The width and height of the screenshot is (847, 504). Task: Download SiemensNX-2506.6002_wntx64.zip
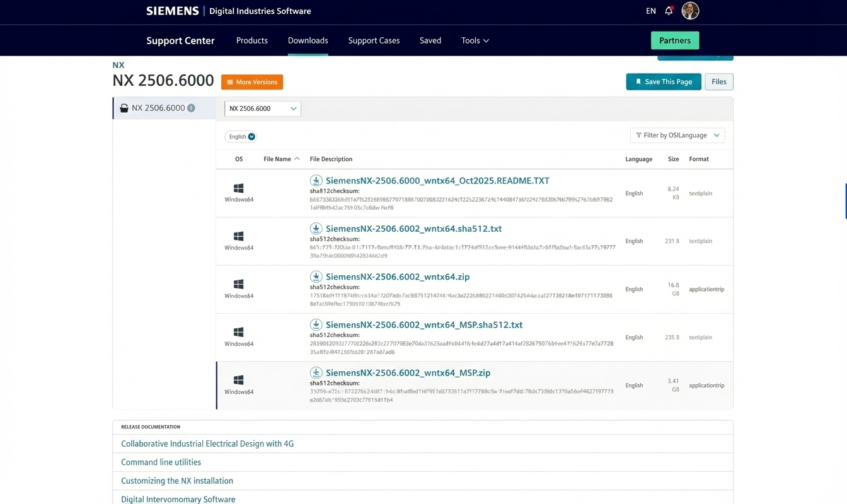click(x=398, y=277)
